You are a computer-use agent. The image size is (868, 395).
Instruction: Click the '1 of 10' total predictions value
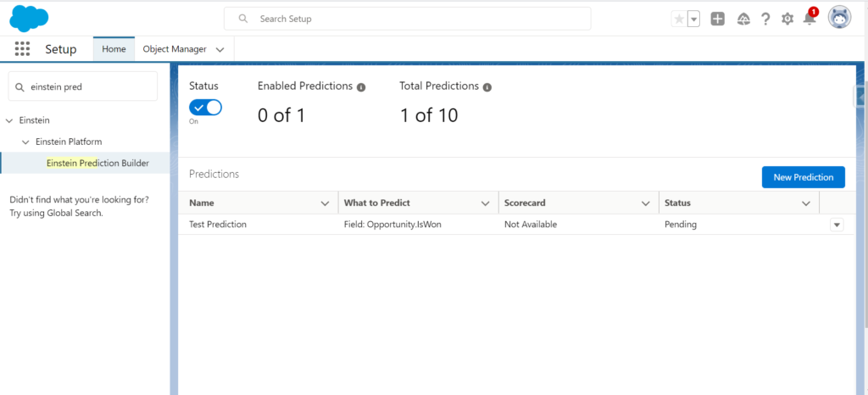click(x=429, y=115)
